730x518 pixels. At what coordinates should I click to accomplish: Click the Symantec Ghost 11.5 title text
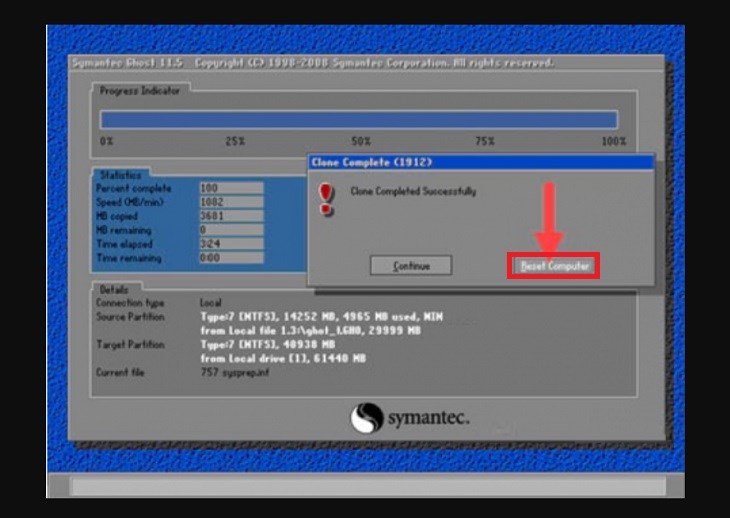[x=128, y=63]
